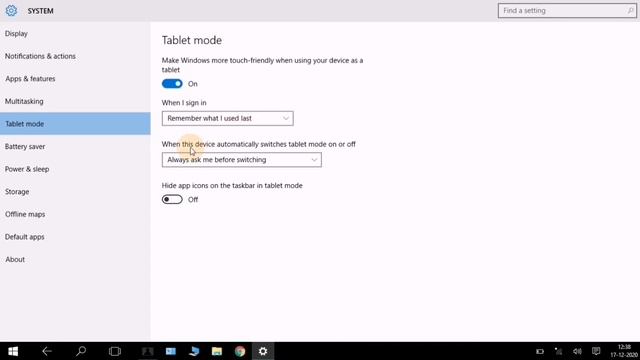
Task: Turn off the tablet mode touch-friendly toggle
Action: (172, 84)
